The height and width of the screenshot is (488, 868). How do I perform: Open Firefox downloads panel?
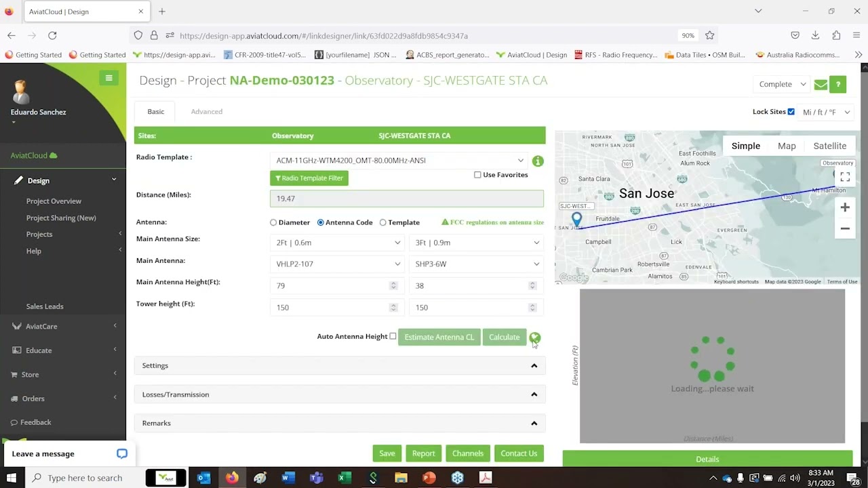[x=815, y=35]
